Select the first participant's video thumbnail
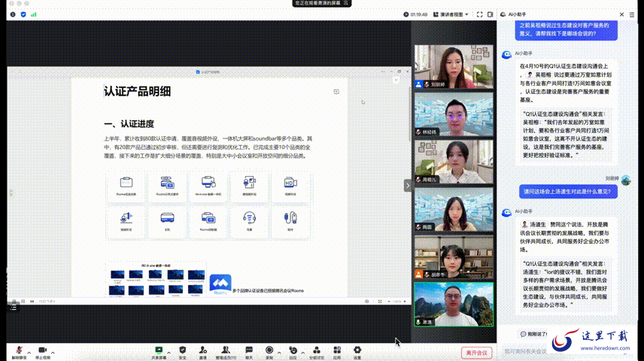Image resolution: width=644 pixels, height=361 pixels. 443,67
